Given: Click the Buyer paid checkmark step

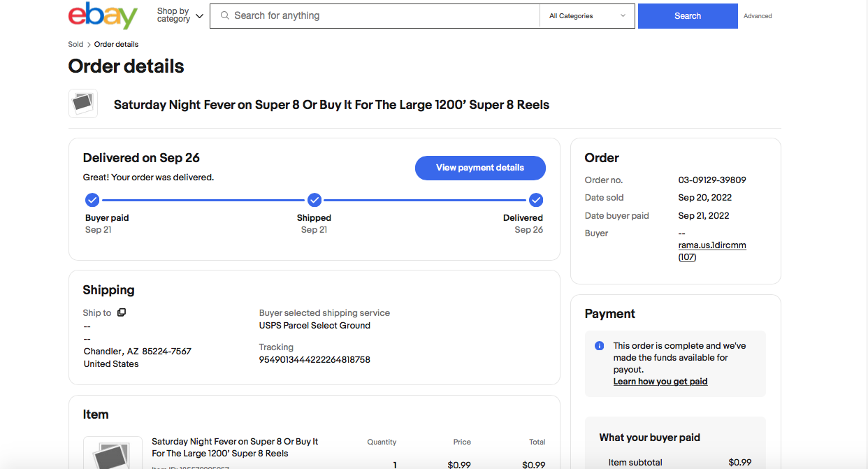Looking at the screenshot, I should click(92, 201).
